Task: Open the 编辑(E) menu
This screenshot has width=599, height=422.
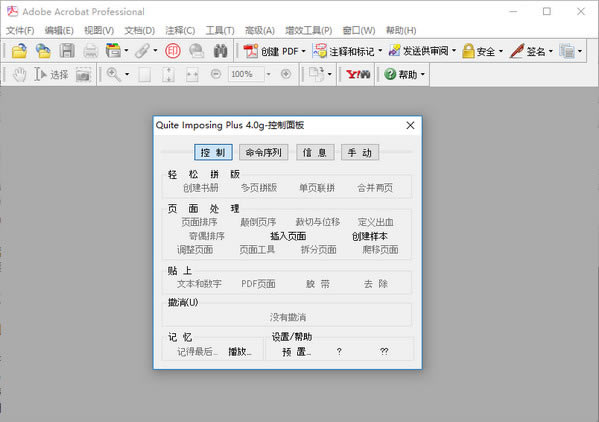Action: [x=59, y=30]
